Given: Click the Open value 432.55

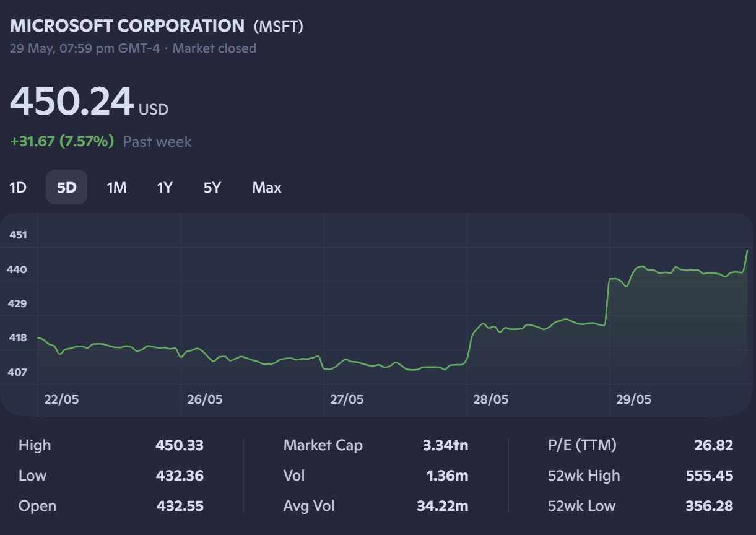Looking at the screenshot, I should [180, 506].
